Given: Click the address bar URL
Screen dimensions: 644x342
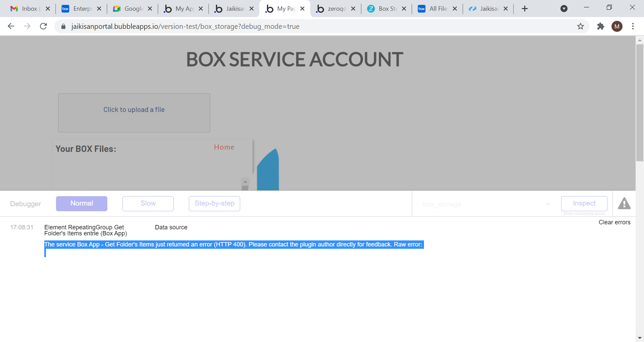Looking at the screenshot, I should pos(185,26).
